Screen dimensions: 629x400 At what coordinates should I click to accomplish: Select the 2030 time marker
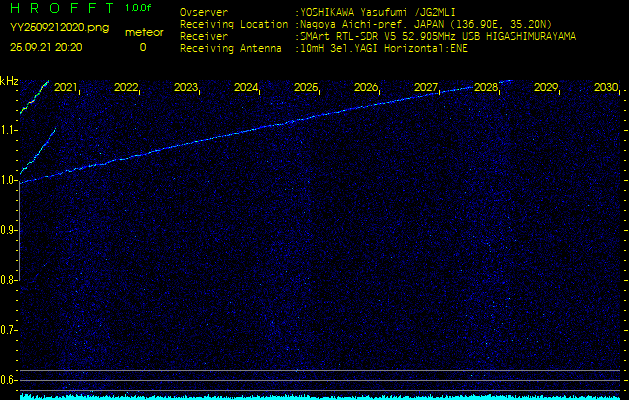click(x=606, y=88)
